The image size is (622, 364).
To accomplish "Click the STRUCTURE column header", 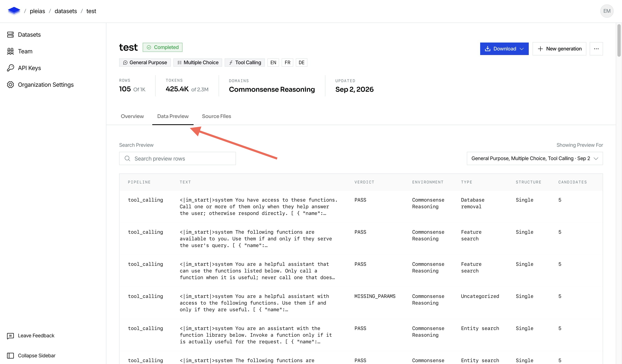I will [x=529, y=182].
